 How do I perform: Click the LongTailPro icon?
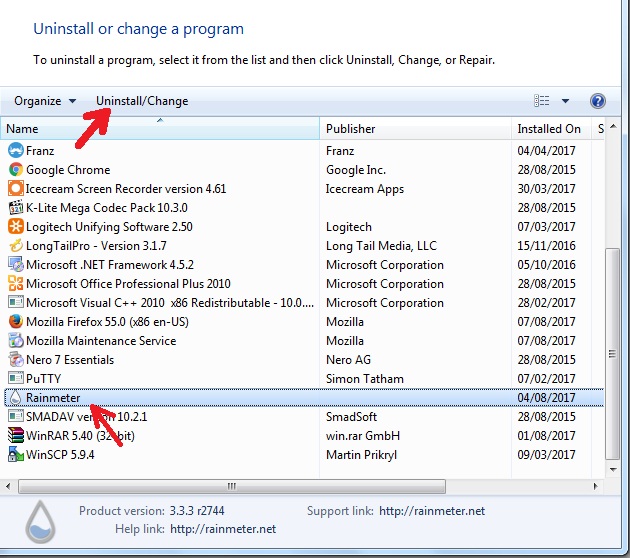click(16, 245)
